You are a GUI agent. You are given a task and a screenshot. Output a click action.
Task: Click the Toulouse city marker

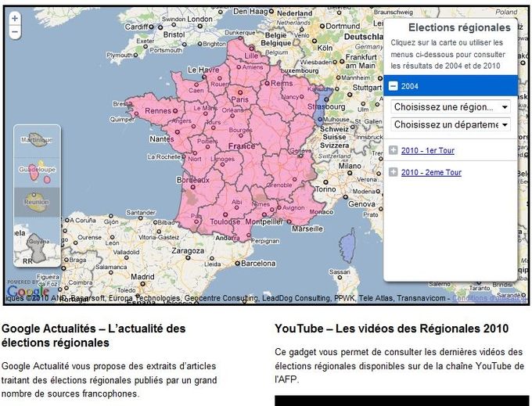225,214
